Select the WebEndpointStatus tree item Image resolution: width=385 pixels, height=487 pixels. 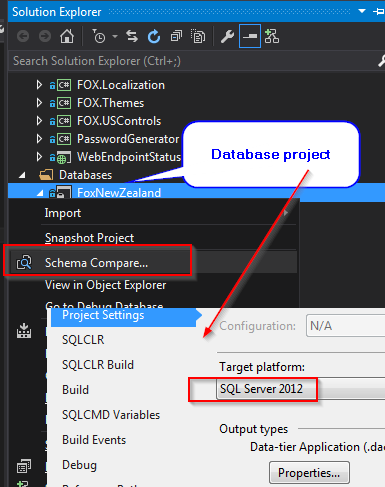tap(129, 157)
